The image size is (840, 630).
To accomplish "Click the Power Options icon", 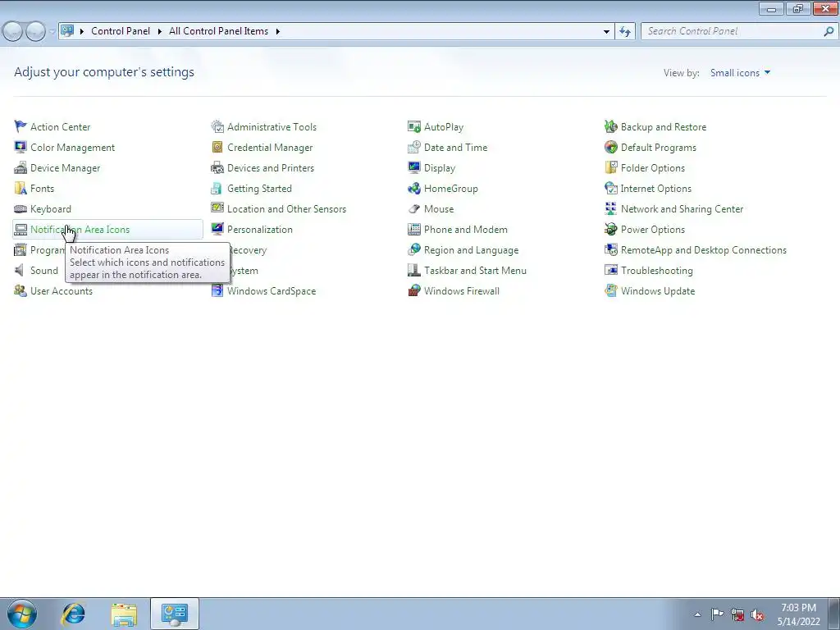I will tap(610, 229).
